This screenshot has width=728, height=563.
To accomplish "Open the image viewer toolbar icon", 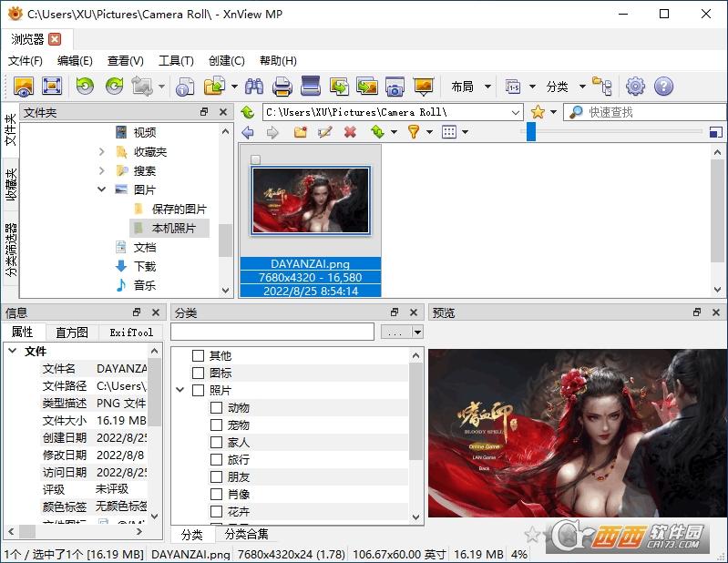I will tap(23, 87).
